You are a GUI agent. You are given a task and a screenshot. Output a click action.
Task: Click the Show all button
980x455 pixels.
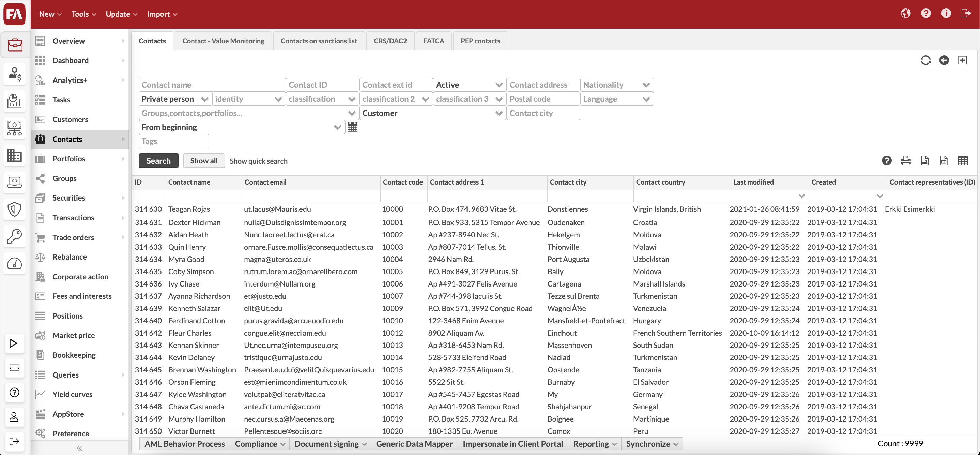pyautogui.click(x=204, y=161)
